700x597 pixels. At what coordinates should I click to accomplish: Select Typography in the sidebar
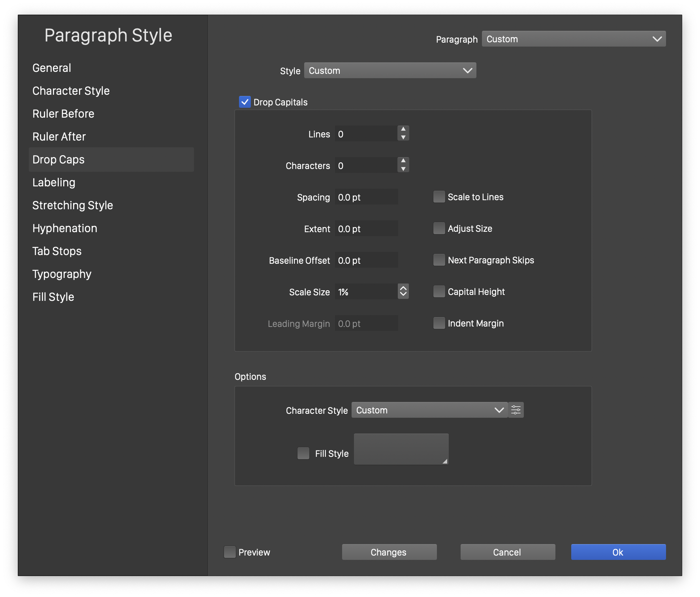pyautogui.click(x=62, y=274)
